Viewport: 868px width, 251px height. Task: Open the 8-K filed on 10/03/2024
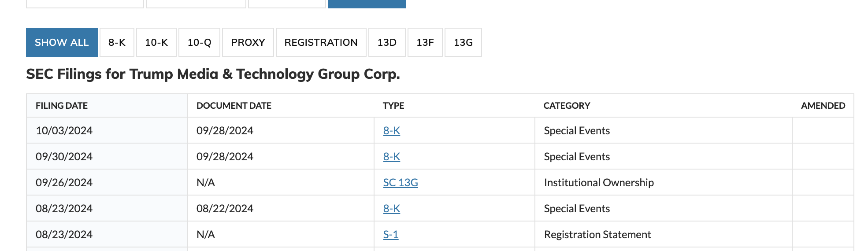click(x=392, y=131)
